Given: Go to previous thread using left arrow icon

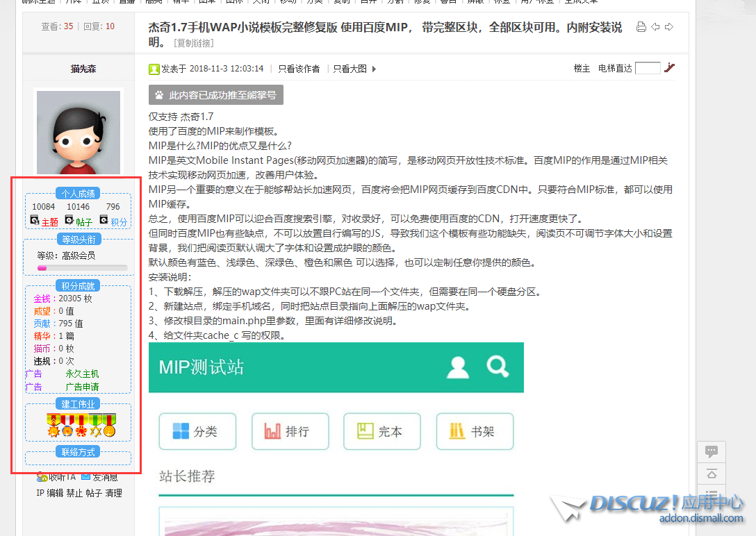Looking at the screenshot, I should [655, 27].
